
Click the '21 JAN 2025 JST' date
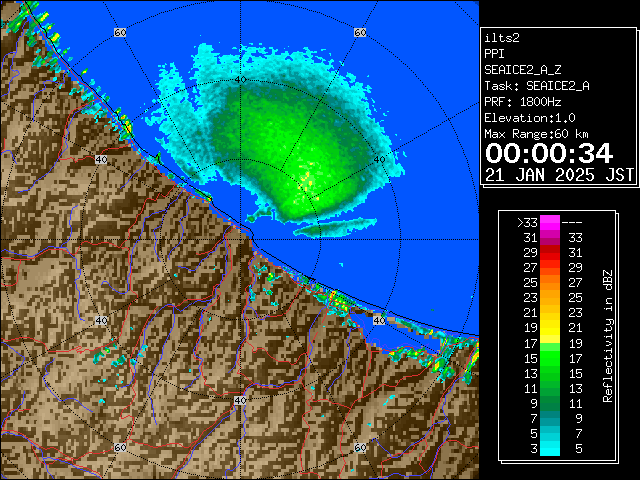(x=560, y=175)
